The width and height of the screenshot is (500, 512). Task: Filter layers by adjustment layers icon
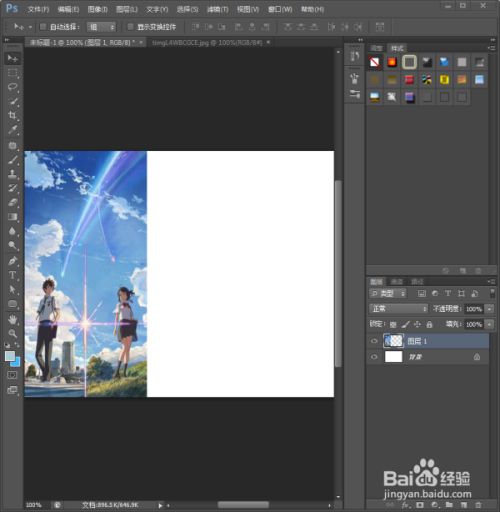(x=435, y=293)
